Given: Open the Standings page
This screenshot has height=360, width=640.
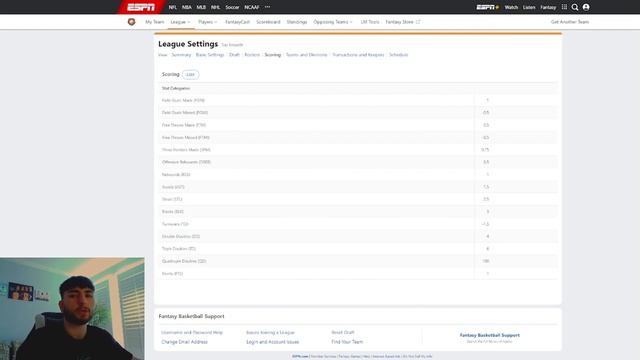Looking at the screenshot, I should point(297,22).
